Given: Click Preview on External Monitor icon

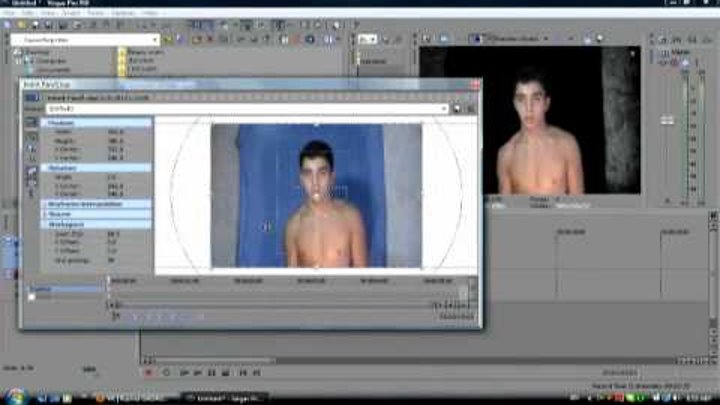Looking at the screenshot, I should pos(444,39).
